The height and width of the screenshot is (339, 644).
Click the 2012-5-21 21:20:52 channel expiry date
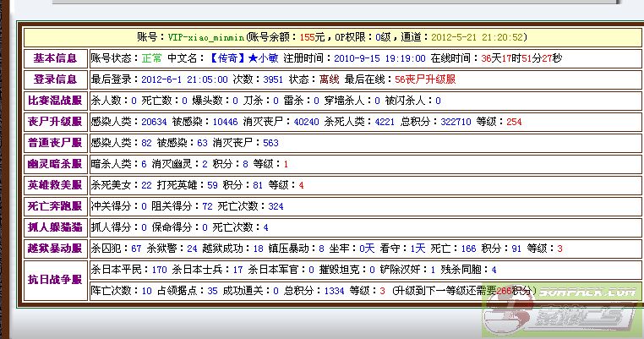(478, 38)
